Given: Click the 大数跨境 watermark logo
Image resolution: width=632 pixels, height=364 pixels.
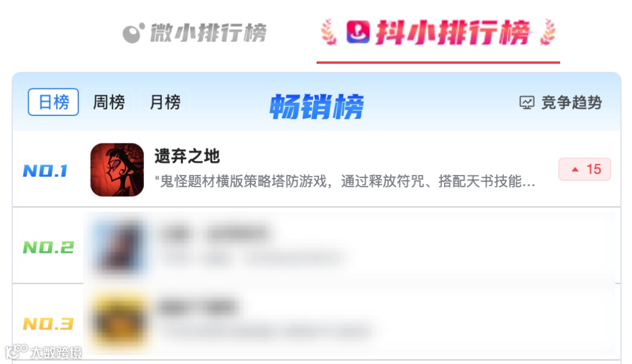Looking at the screenshot, I should tap(43, 352).
